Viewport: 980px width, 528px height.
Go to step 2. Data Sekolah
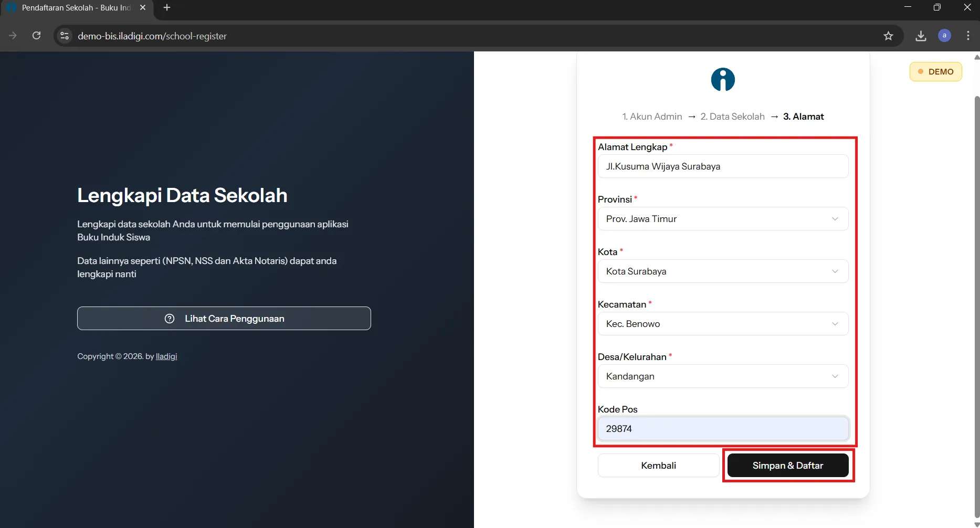pos(732,117)
